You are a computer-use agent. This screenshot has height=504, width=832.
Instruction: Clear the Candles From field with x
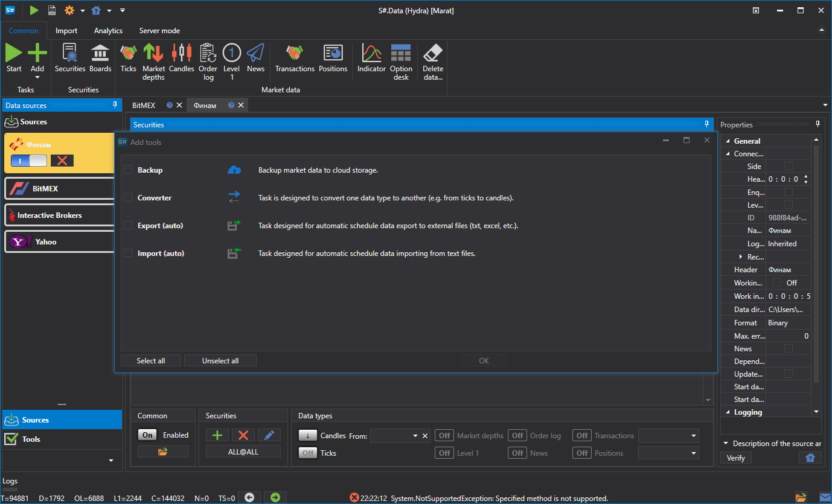[425, 436]
